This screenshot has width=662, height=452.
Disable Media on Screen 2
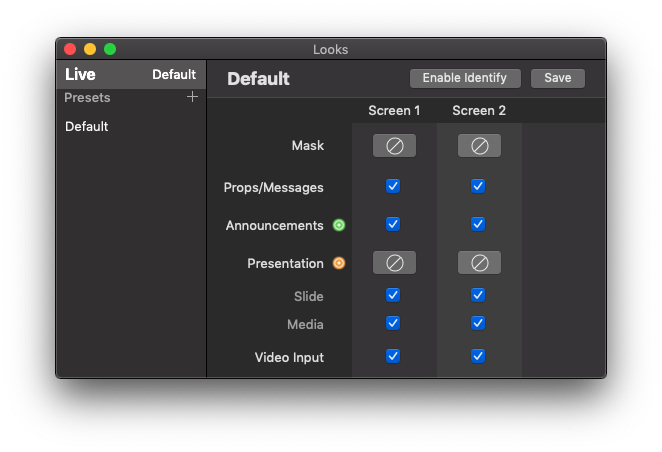(478, 323)
